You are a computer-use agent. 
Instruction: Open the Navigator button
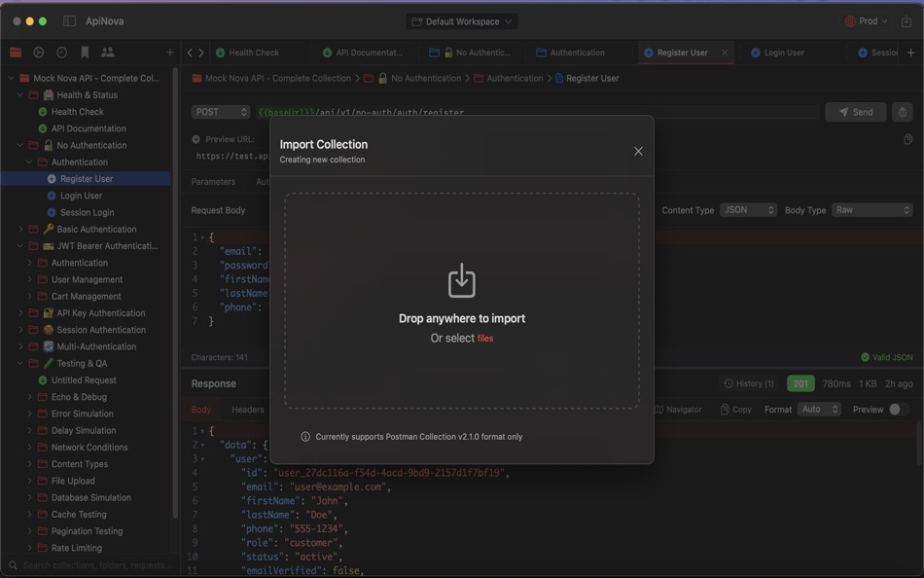click(x=678, y=410)
